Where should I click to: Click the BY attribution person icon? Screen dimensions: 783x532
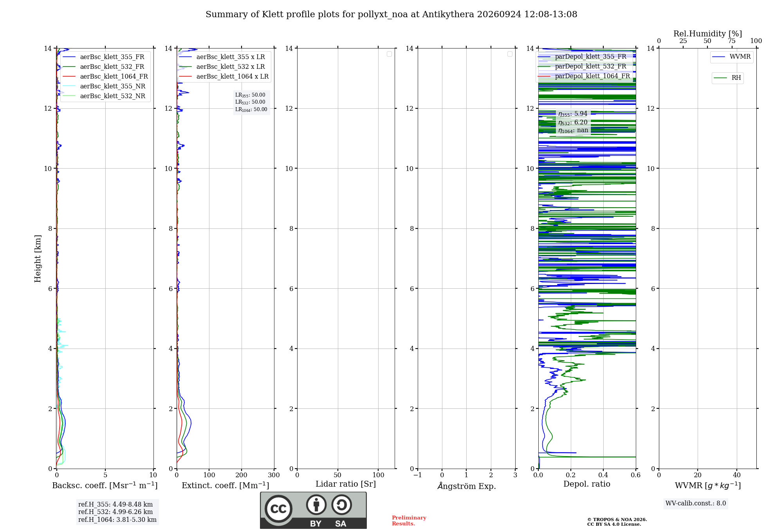tap(316, 505)
